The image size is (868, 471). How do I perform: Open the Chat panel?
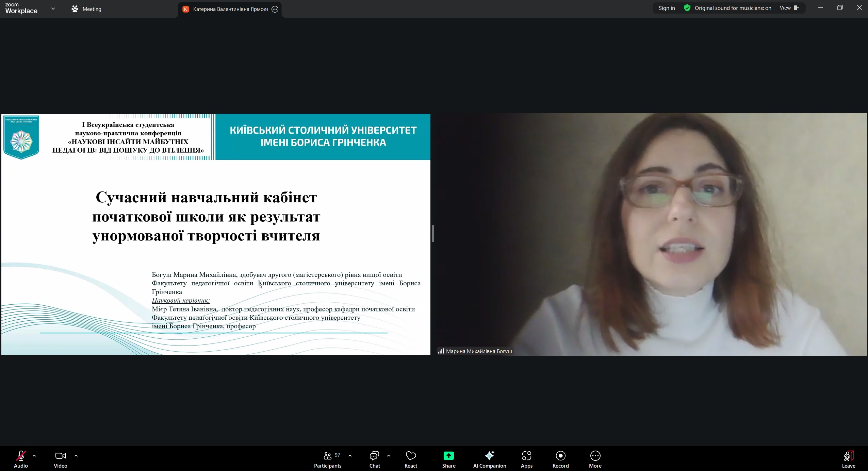click(x=374, y=459)
